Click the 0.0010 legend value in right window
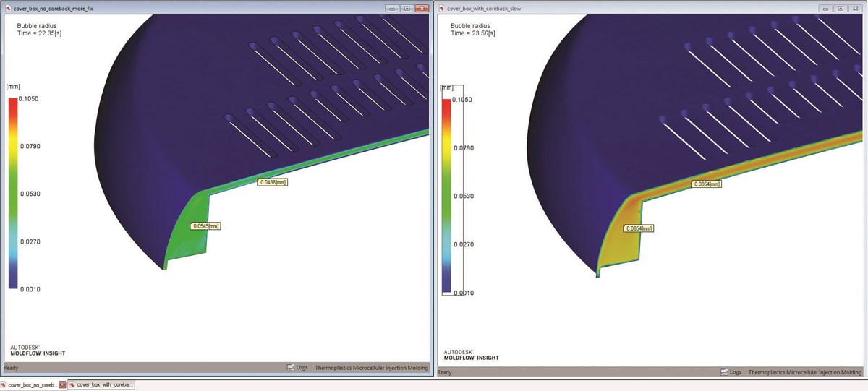This screenshot has width=868, height=391. [x=463, y=293]
